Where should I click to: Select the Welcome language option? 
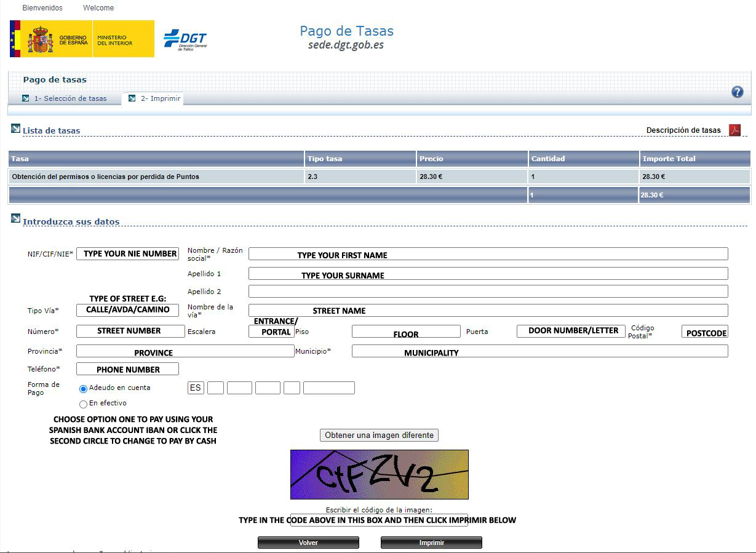pyautogui.click(x=97, y=7)
